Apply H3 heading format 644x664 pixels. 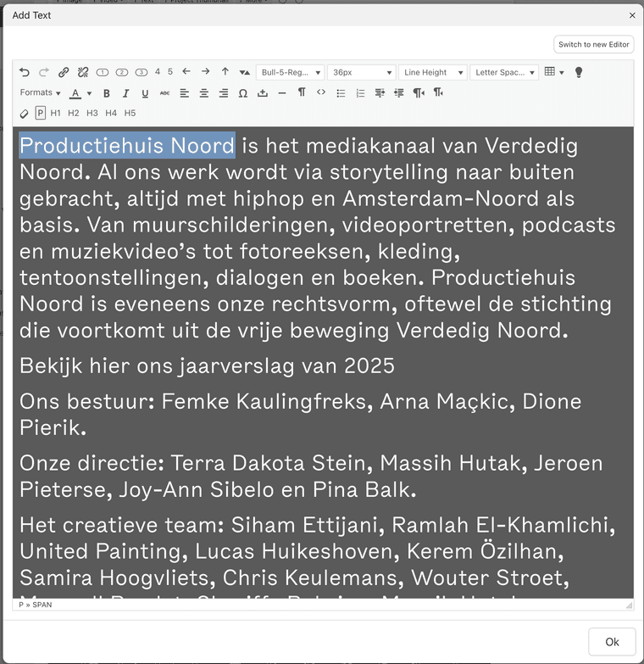pos(92,113)
